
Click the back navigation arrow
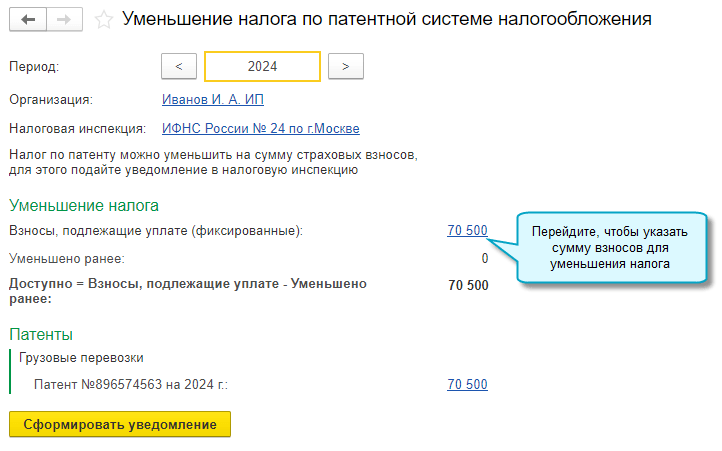click(27, 20)
